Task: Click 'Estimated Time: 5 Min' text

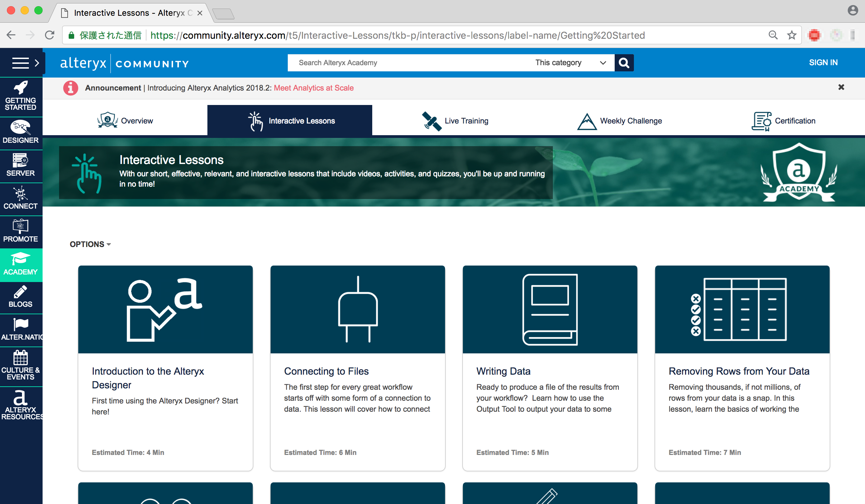Action: click(x=512, y=453)
